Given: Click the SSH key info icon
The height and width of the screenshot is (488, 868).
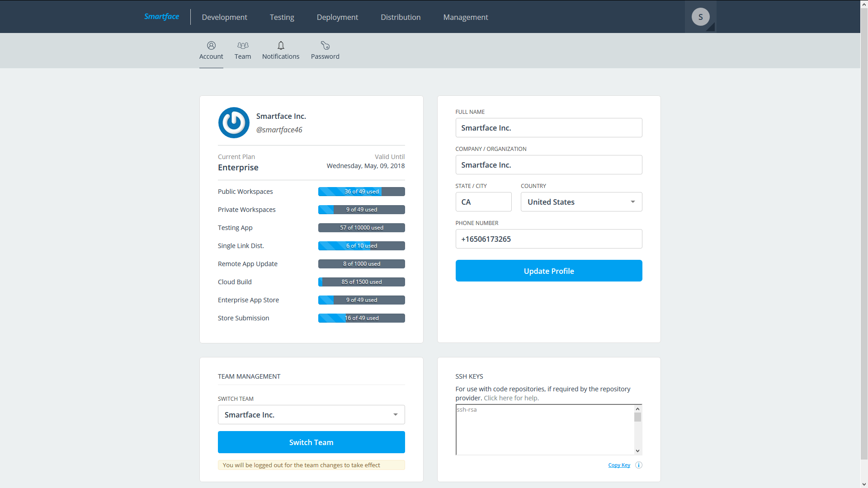Looking at the screenshot, I should pos(639,465).
